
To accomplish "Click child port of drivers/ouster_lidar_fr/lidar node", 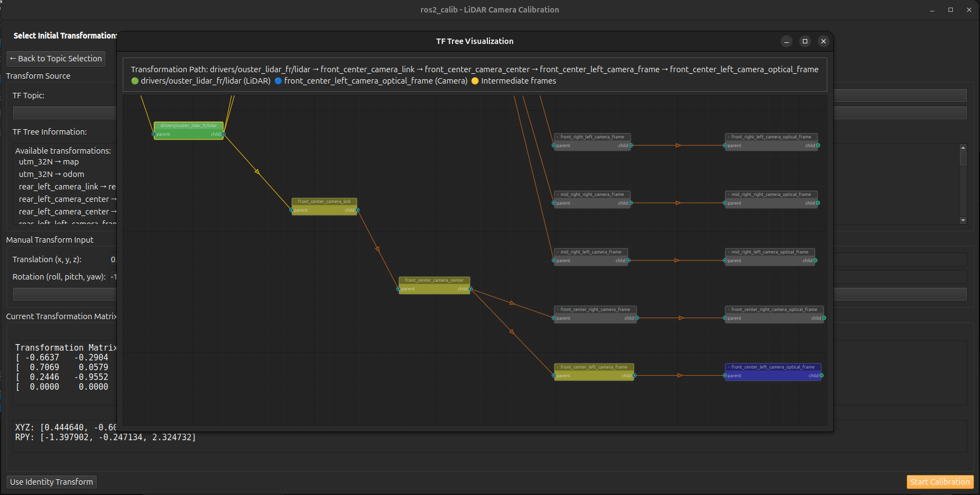I will pos(223,134).
